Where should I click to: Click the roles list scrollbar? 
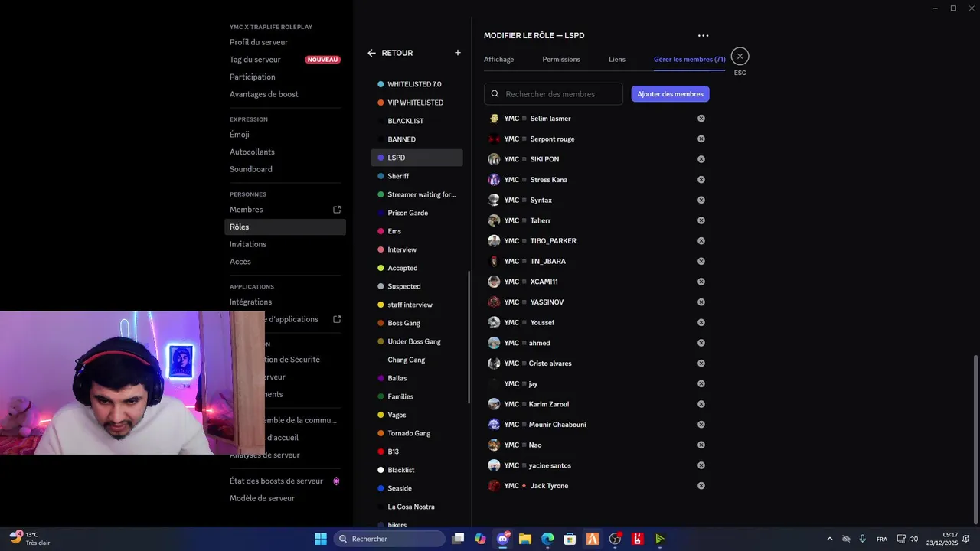click(x=469, y=337)
